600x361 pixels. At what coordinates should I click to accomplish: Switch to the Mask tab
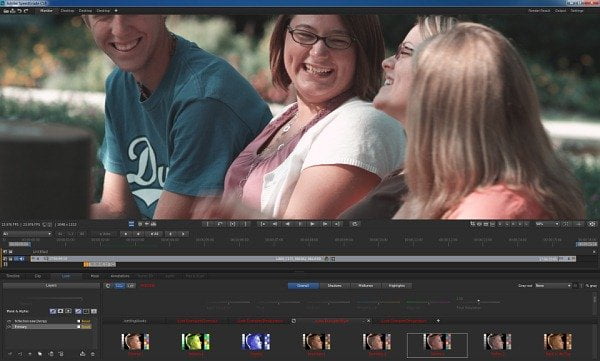95,276
